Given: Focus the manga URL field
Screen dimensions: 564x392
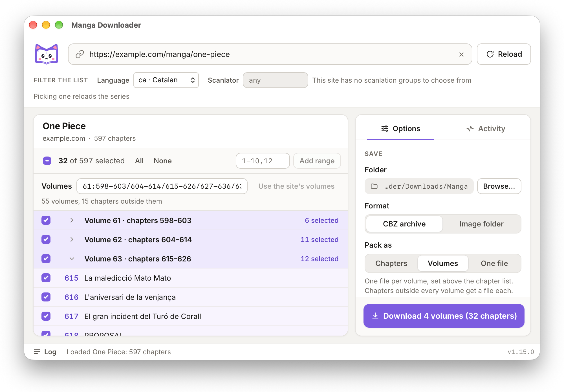Looking at the screenshot, I should pyautogui.click(x=270, y=54).
